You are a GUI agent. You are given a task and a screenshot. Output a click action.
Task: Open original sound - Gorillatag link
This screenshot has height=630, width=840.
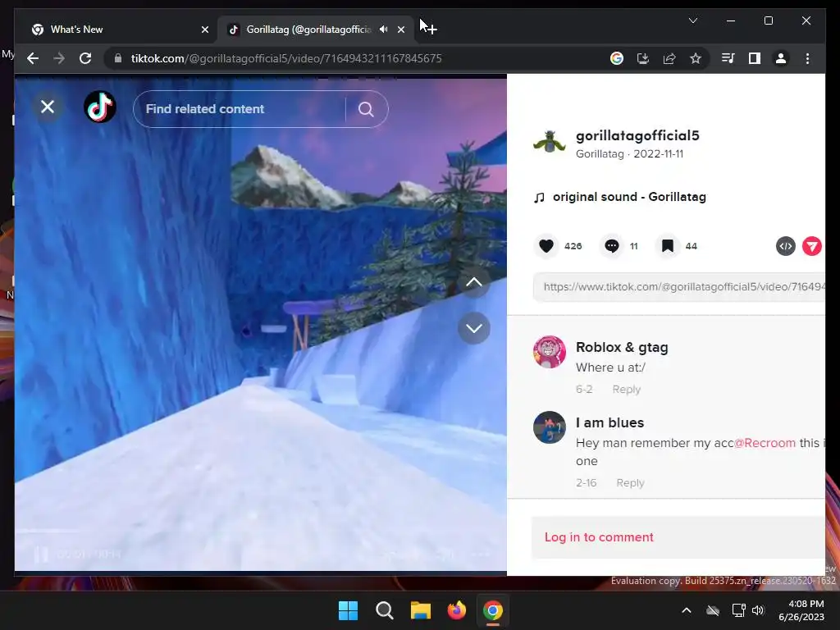629,197
